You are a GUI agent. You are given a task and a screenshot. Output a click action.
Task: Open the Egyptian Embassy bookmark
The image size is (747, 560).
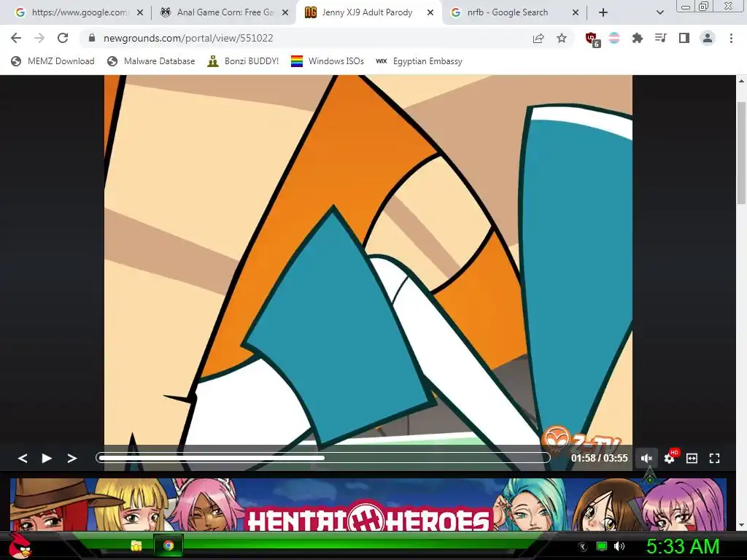(x=419, y=61)
